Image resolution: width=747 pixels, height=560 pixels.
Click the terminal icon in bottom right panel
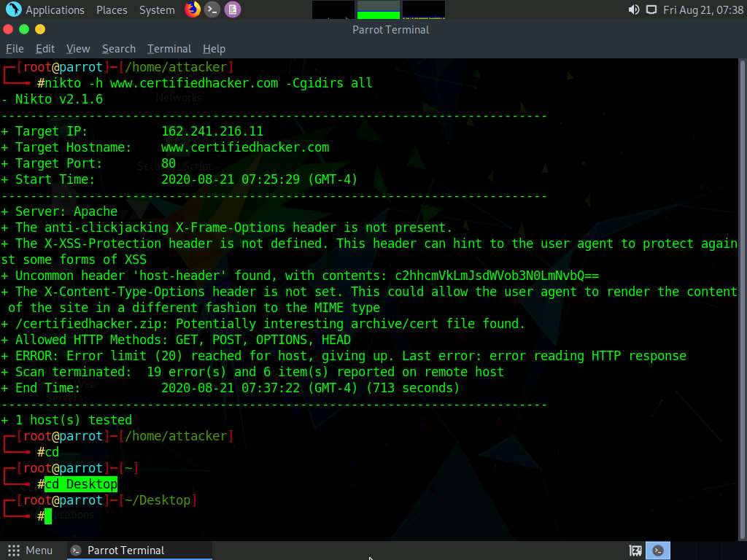tap(658, 551)
